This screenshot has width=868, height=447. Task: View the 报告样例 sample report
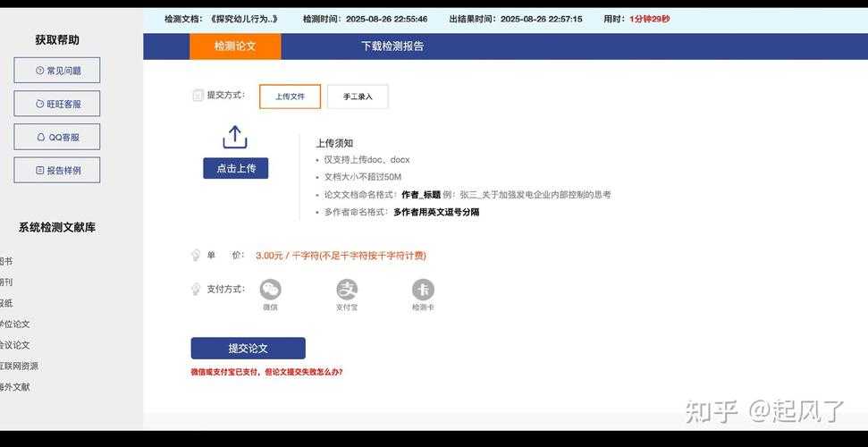57,170
